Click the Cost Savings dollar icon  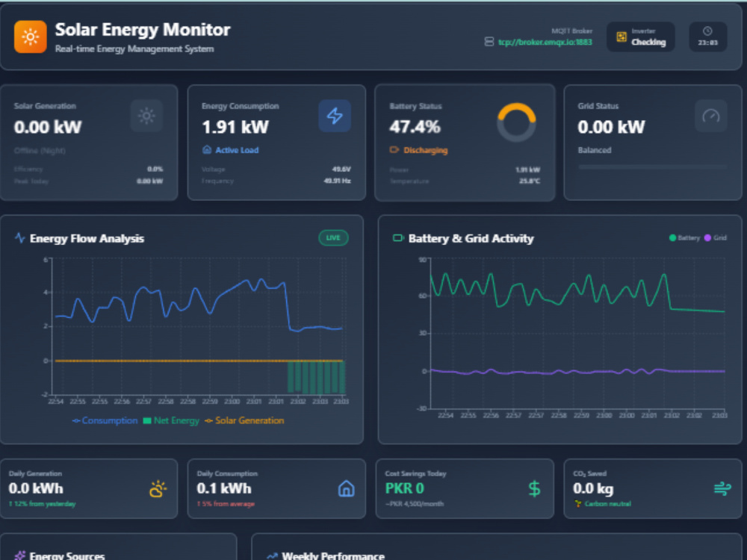click(x=535, y=489)
